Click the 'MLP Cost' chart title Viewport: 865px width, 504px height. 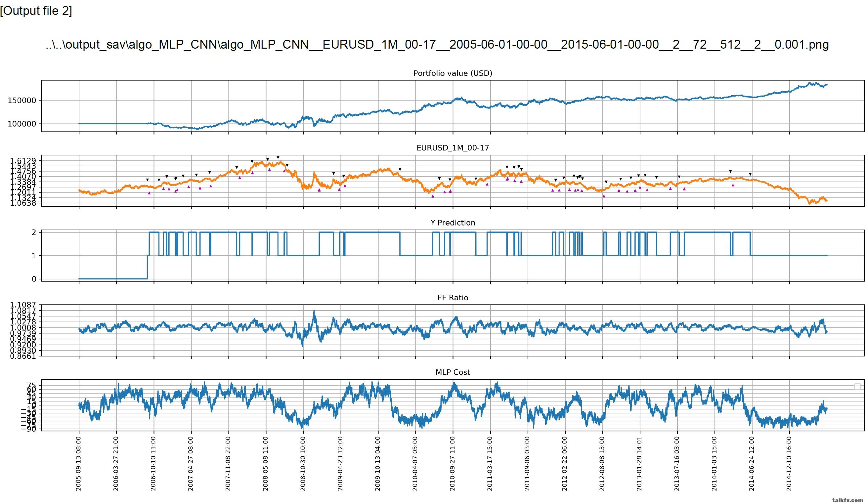pyautogui.click(x=453, y=372)
